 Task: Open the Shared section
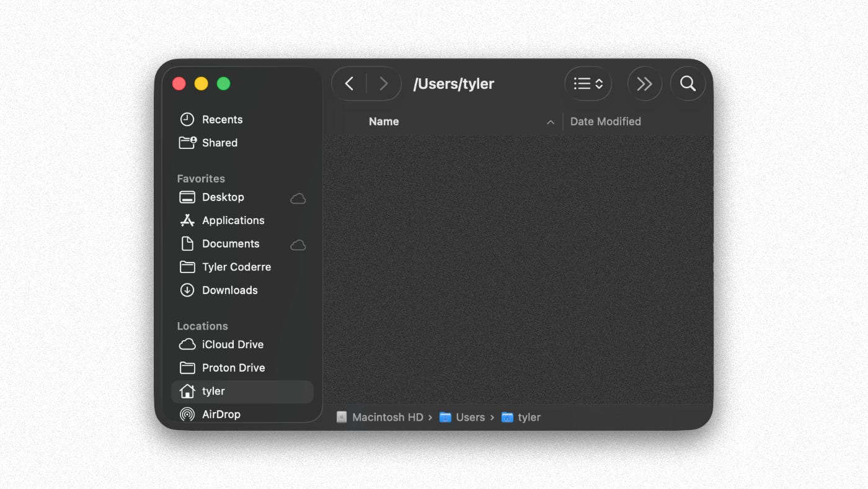[219, 143]
